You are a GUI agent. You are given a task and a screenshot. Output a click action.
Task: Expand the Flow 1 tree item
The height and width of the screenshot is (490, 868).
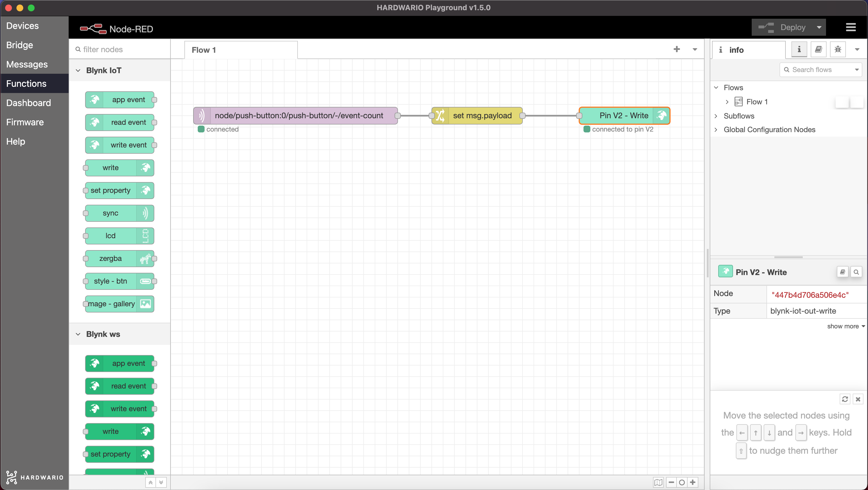[x=727, y=102]
